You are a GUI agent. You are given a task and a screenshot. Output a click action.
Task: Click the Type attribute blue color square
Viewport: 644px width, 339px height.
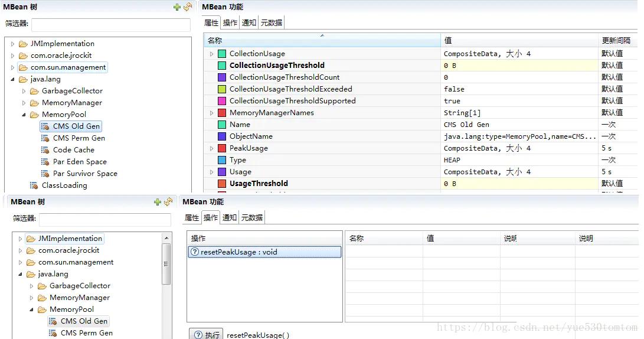[x=222, y=160]
